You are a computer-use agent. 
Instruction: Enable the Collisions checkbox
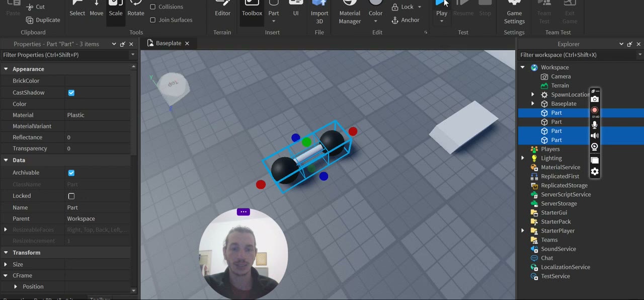[x=153, y=7]
